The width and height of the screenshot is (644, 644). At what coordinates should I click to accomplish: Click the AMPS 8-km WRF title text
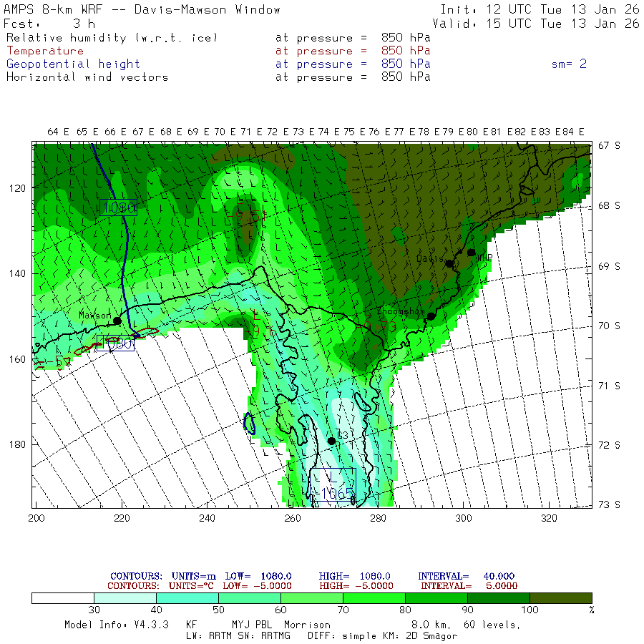tap(142, 9)
